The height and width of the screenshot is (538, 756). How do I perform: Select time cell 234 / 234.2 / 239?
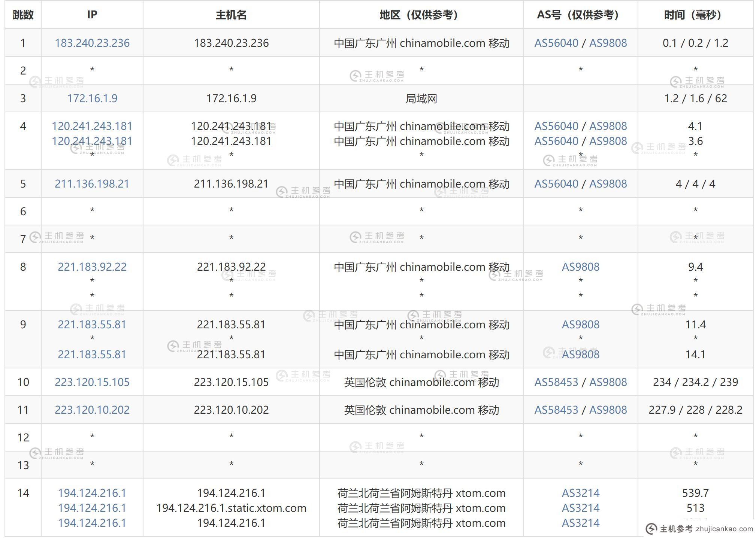pyautogui.click(x=696, y=382)
